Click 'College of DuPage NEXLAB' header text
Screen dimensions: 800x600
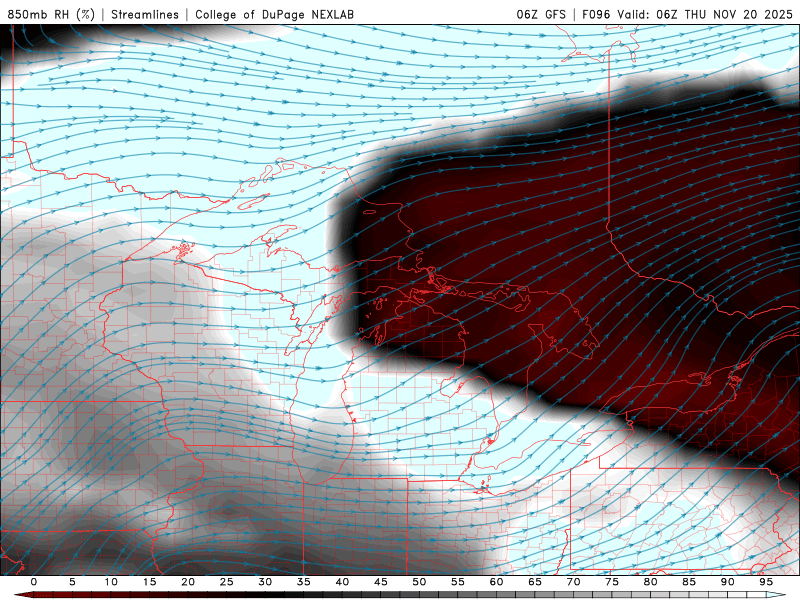[274, 14]
